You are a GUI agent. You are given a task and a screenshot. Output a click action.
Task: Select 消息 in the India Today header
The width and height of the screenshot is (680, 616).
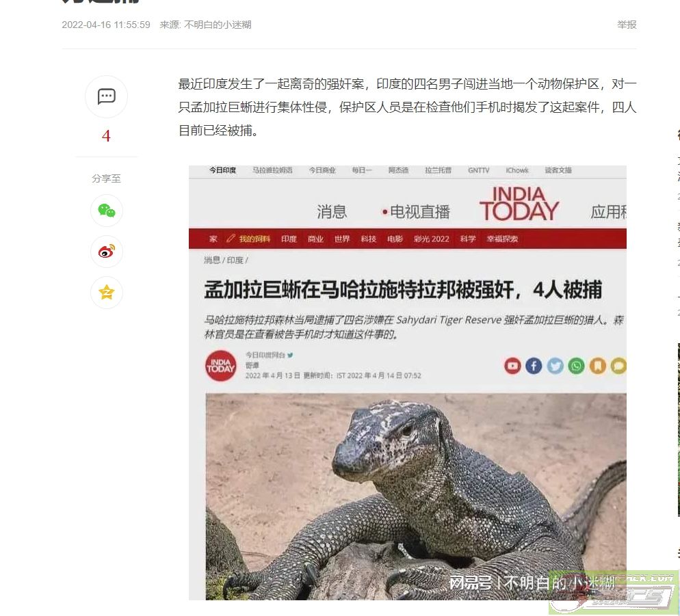coord(332,212)
